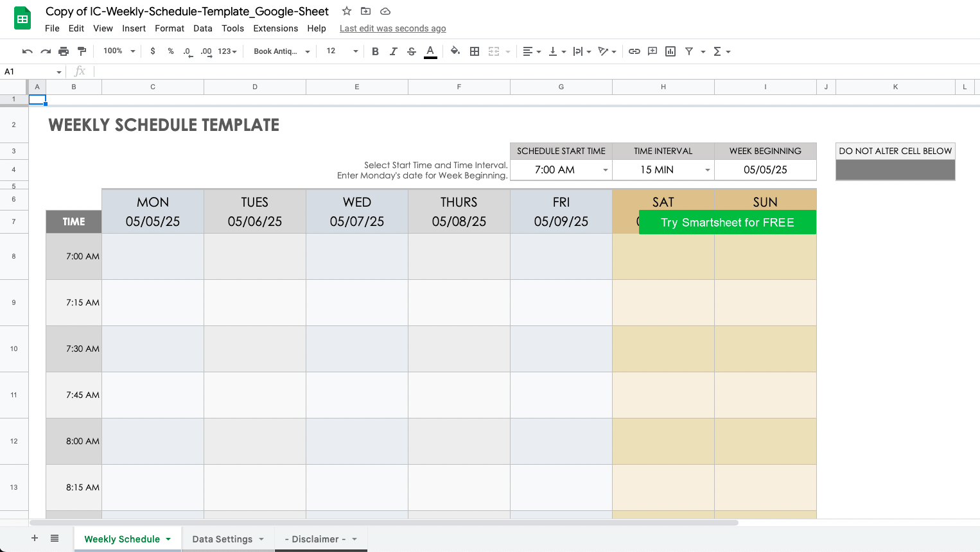Click the Undo icon in toolbar
980x552 pixels.
[27, 51]
